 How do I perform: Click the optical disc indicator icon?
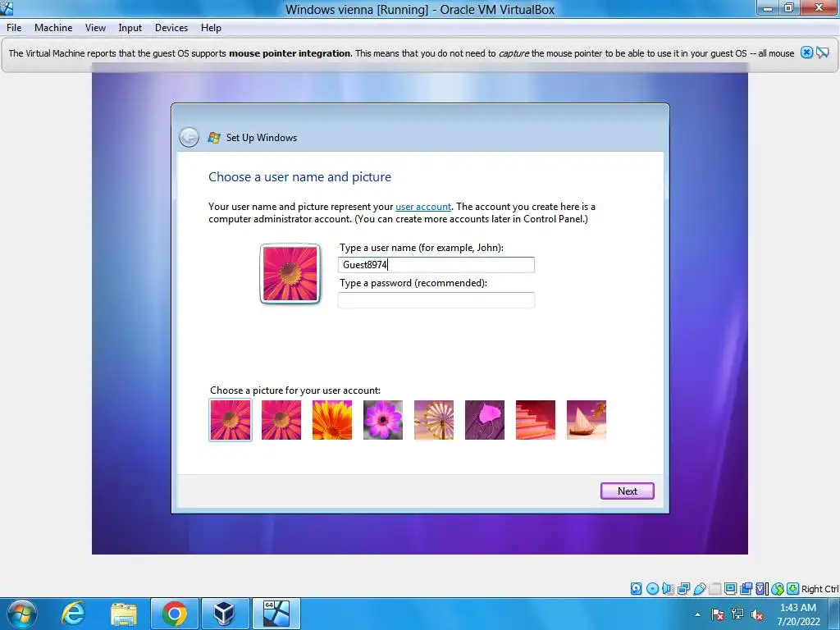click(652, 589)
